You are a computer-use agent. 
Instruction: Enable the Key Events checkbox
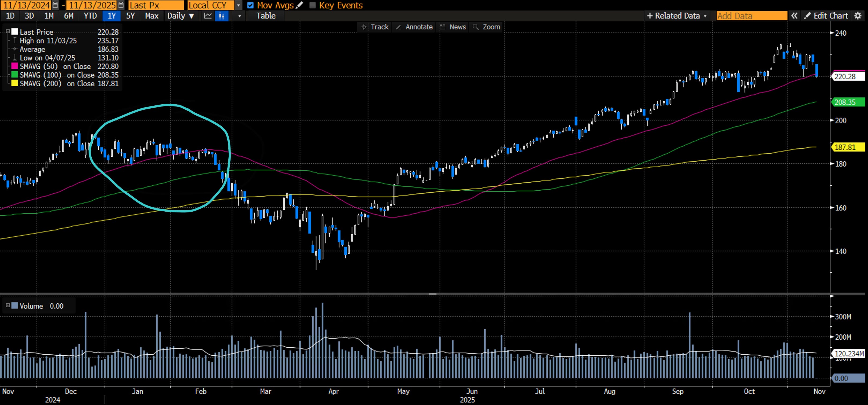312,5
